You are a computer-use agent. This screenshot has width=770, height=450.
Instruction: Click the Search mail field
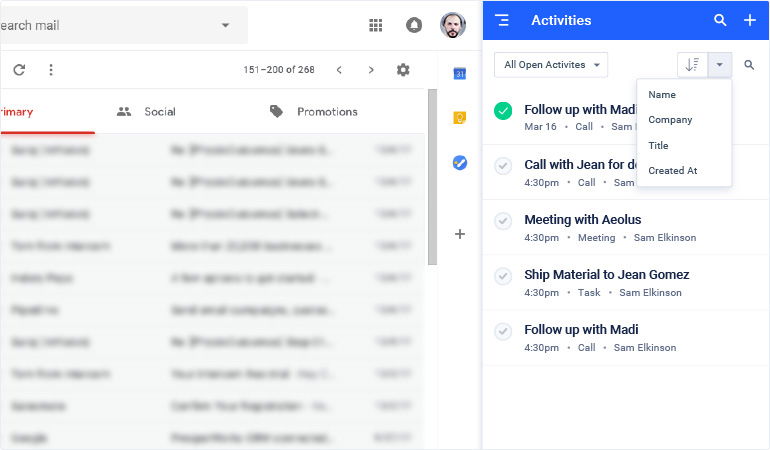click(124, 25)
